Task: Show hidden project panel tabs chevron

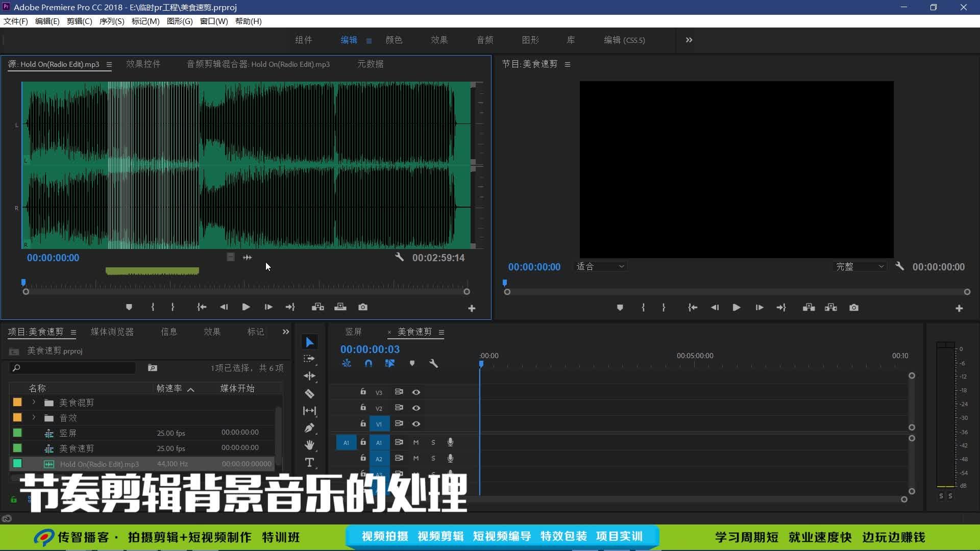Action: tap(286, 332)
